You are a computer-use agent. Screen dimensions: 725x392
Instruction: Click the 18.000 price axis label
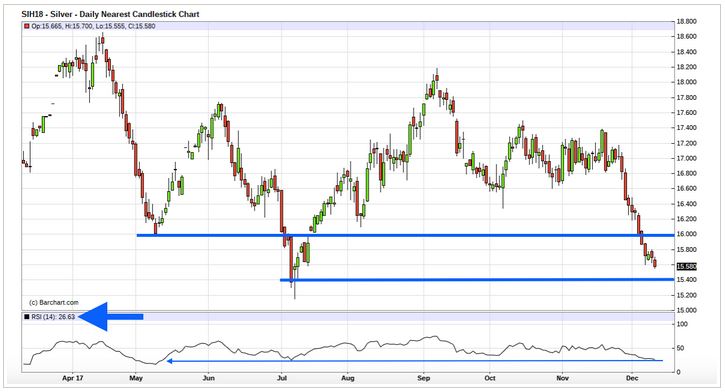tap(687, 82)
